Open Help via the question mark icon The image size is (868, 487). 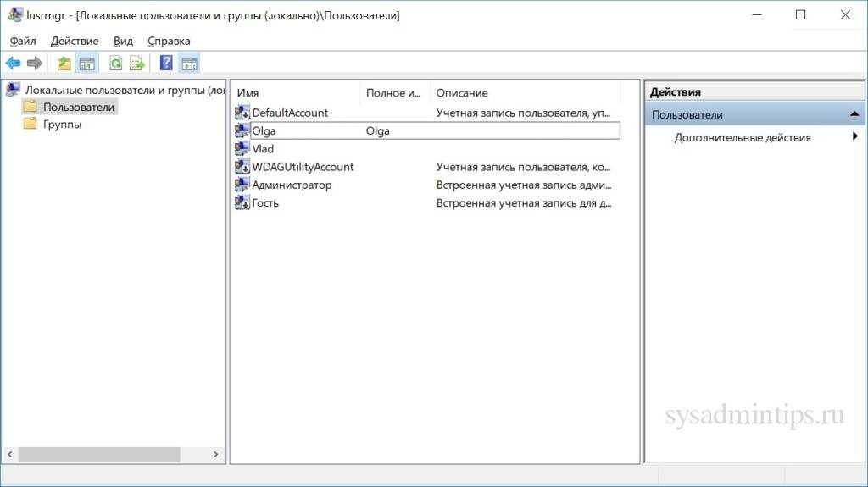tap(166, 64)
